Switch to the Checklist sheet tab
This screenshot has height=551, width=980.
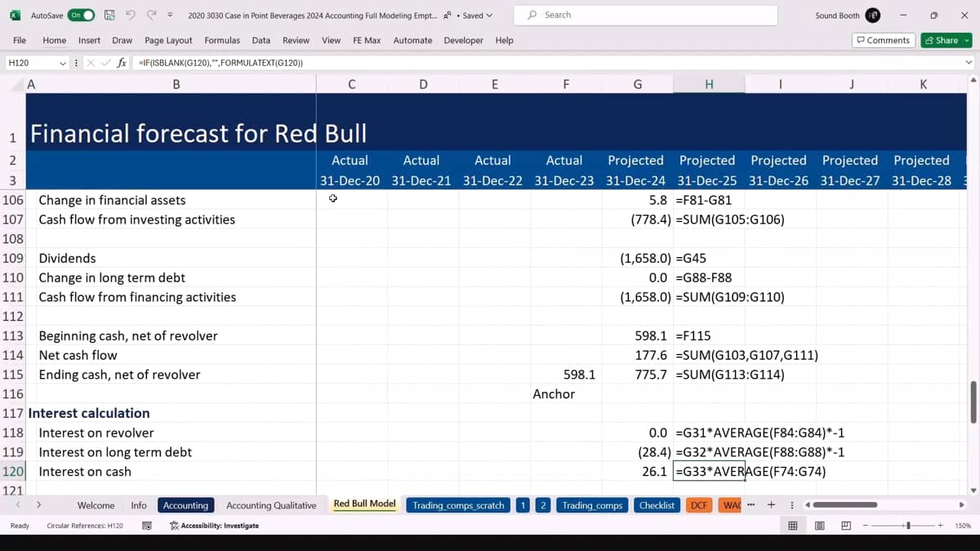pos(657,505)
